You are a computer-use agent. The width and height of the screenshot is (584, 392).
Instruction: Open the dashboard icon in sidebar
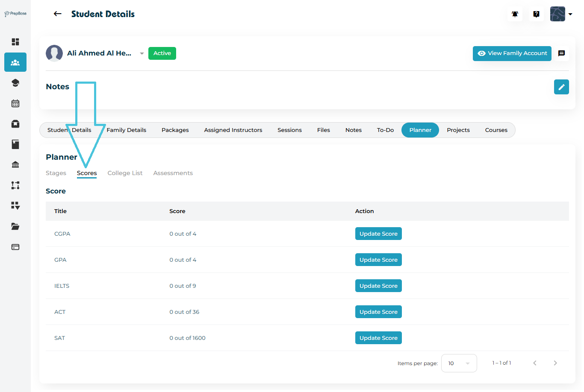[x=15, y=42]
